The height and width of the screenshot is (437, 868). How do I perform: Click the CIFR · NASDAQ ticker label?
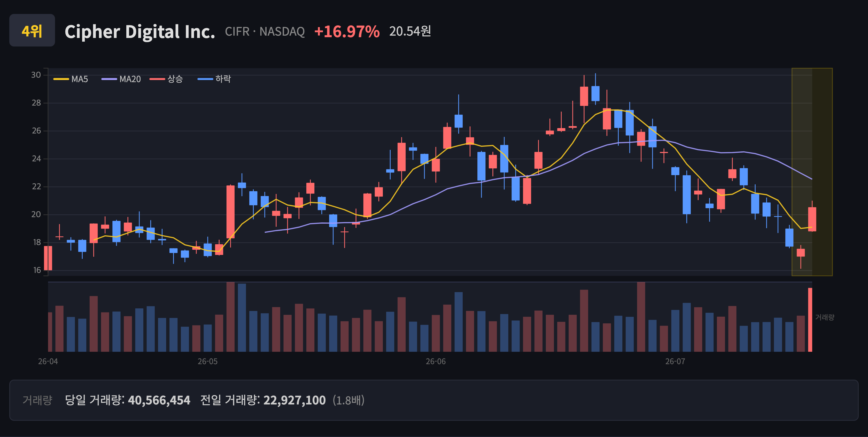265,32
